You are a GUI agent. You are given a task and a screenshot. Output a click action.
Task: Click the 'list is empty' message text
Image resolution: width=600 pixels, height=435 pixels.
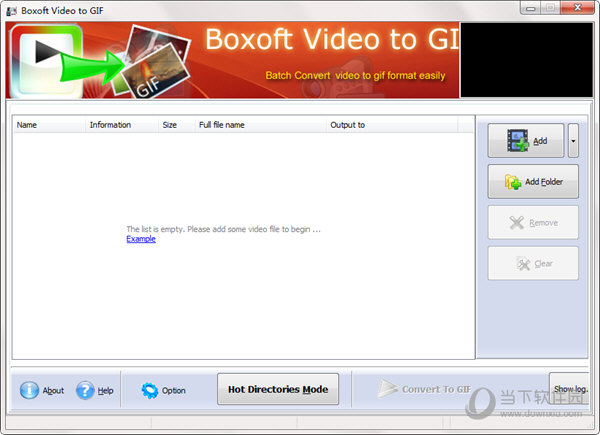(x=223, y=229)
